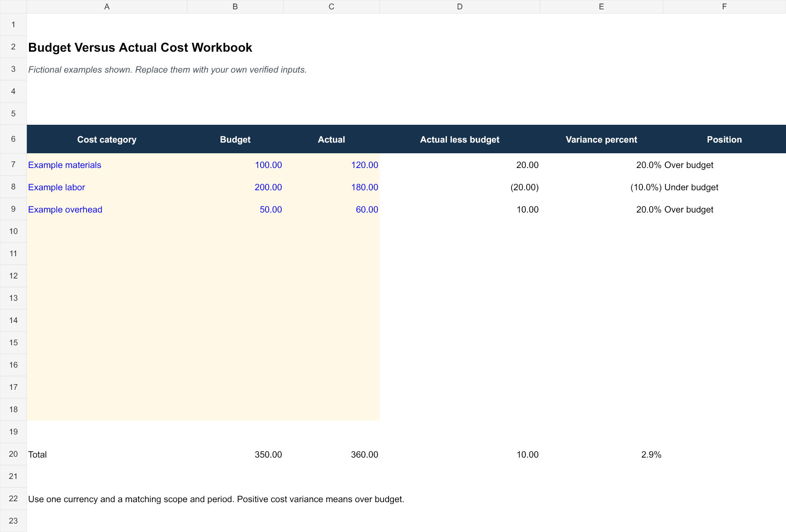Select the negative variance (20.00)
Image resolution: width=786 pixels, height=532 pixels.
pyautogui.click(x=460, y=187)
